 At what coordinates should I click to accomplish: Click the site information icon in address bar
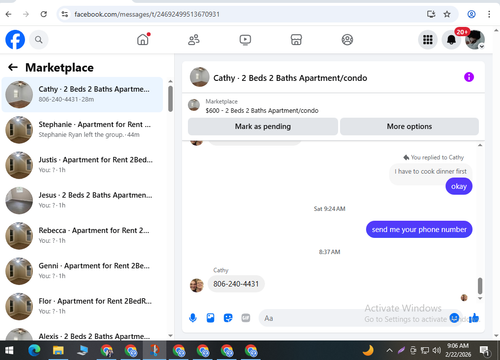pos(65,14)
